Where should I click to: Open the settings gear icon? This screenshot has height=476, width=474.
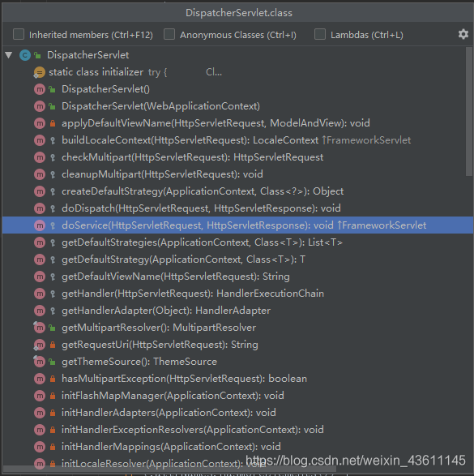pos(463,34)
